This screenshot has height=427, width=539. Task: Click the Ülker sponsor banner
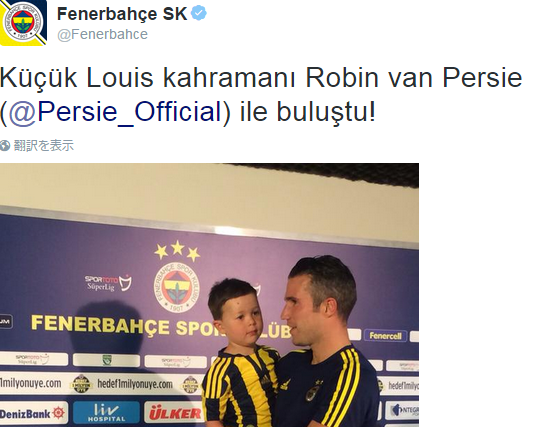(x=175, y=413)
